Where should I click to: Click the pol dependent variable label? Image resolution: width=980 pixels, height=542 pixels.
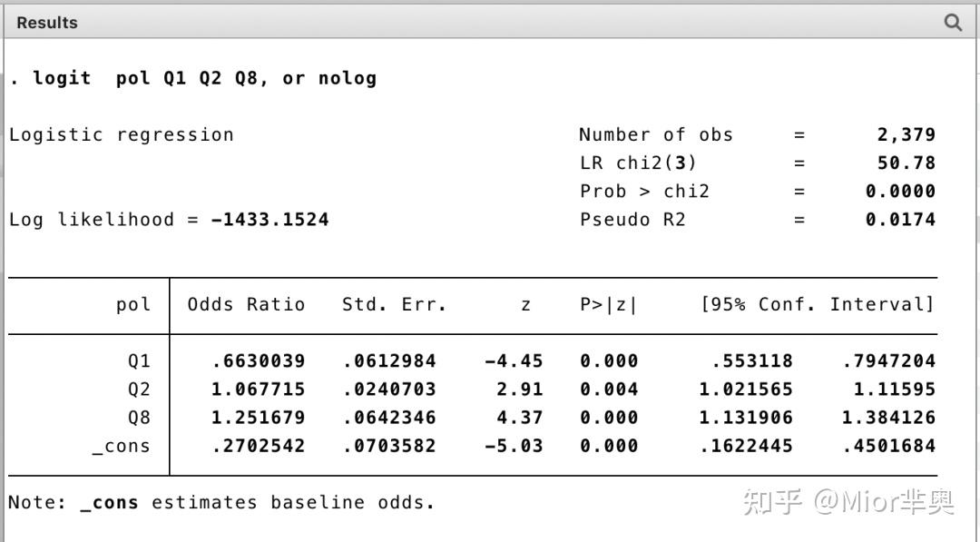pos(132,304)
